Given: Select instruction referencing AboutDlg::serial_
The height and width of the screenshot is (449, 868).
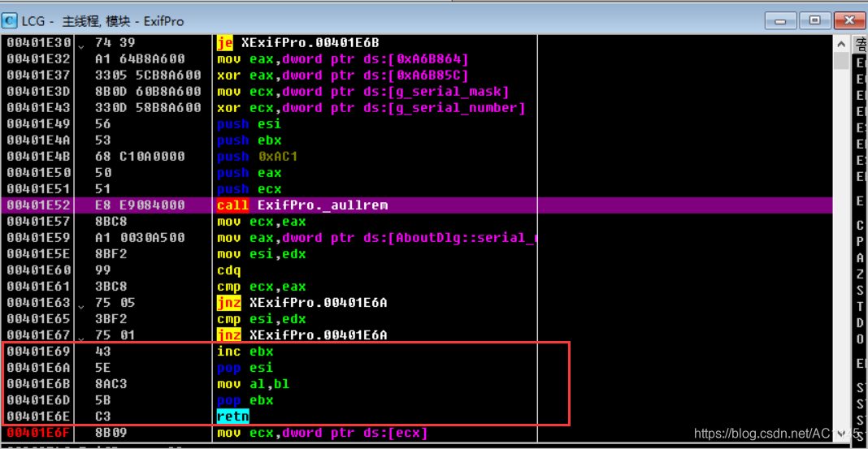Looking at the screenshot, I should [x=375, y=238].
